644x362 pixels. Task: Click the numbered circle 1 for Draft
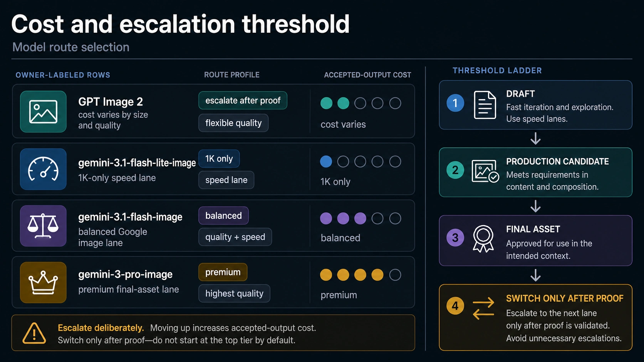pyautogui.click(x=455, y=103)
